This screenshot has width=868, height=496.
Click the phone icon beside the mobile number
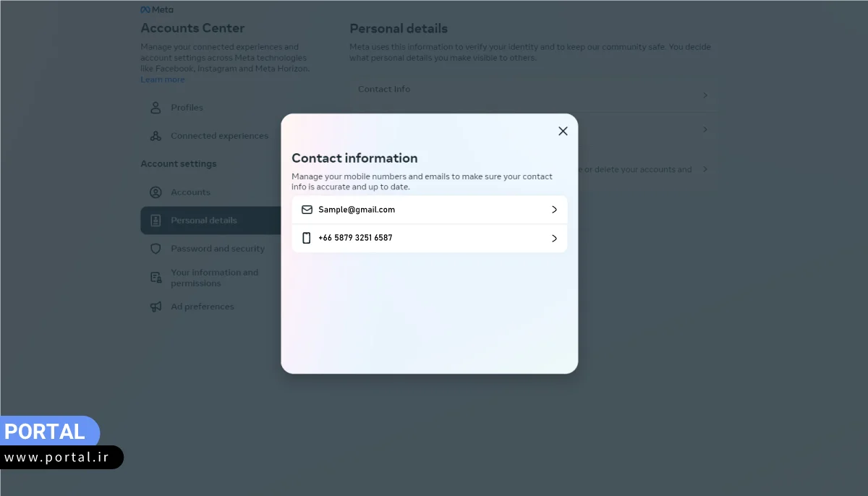coord(307,238)
